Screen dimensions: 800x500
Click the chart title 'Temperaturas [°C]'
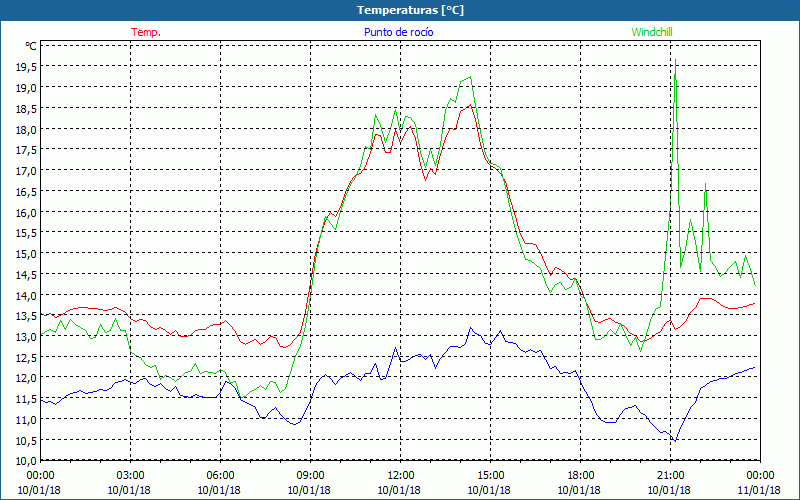click(x=410, y=10)
